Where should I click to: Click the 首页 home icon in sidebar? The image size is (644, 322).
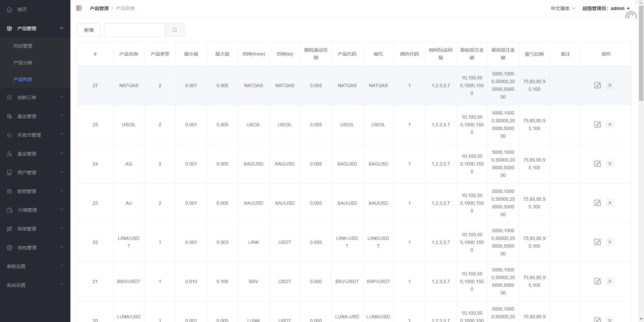[9, 9]
